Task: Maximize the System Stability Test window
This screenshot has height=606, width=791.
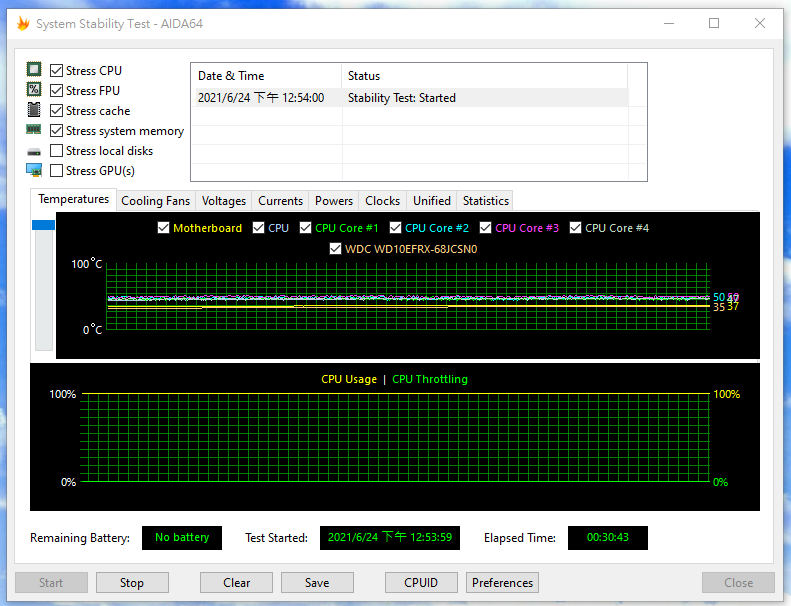Action: coord(714,23)
